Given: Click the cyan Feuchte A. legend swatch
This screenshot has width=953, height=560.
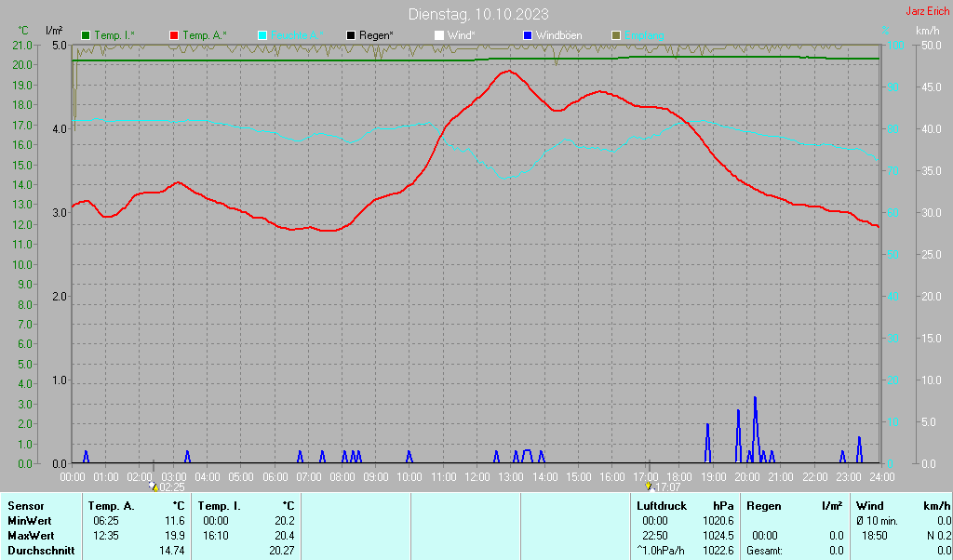Looking at the screenshot, I should point(262,35).
